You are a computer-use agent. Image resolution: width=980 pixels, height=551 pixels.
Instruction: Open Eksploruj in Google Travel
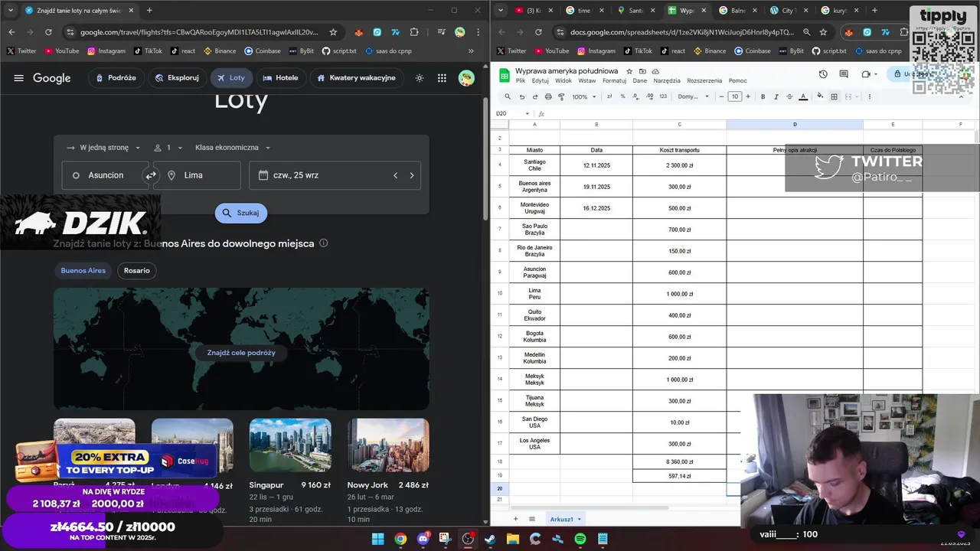[x=177, y=78]
